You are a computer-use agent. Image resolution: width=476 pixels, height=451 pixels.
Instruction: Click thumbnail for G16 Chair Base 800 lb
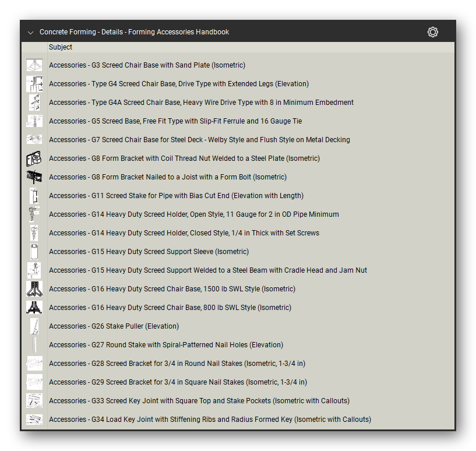tap(34, 307)
